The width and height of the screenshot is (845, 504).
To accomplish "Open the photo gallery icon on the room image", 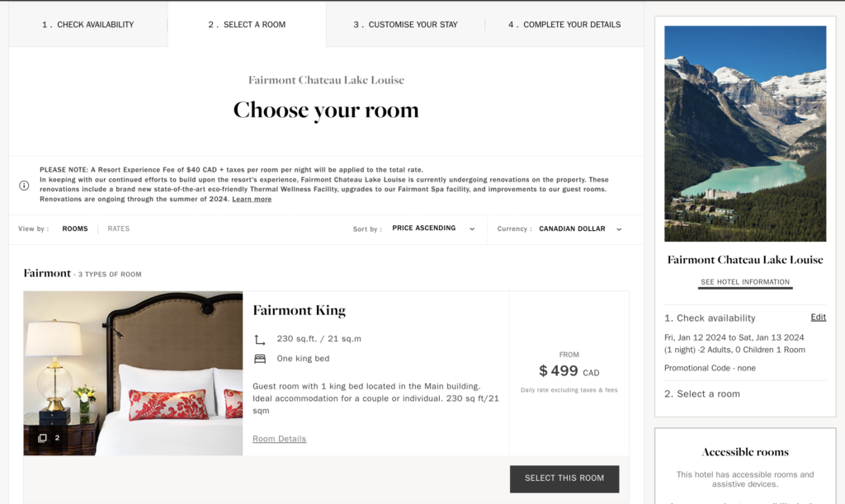I will (x=42, y=438).
